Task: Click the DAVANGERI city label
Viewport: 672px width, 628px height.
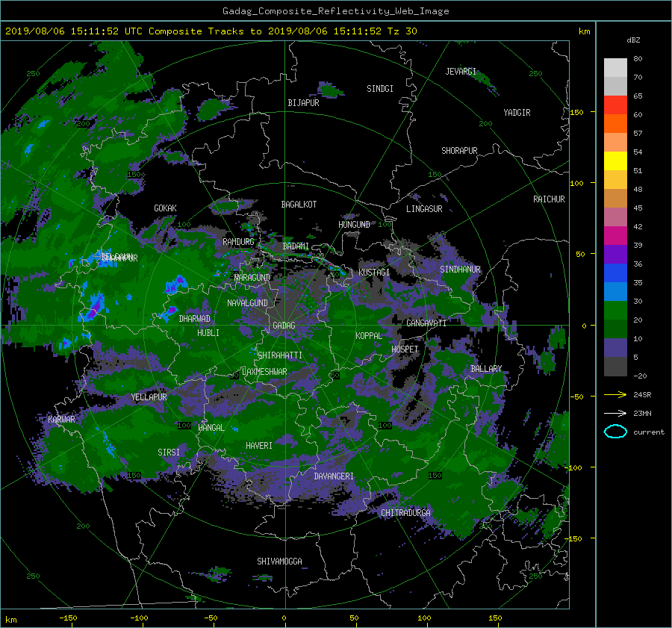Action: click(x=334, y=476)
